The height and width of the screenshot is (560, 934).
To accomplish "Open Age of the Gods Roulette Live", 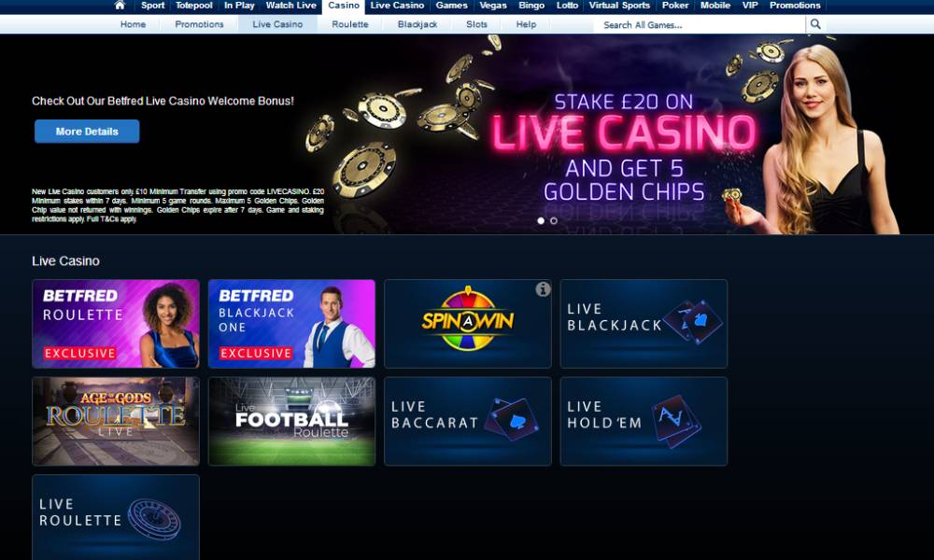I will 116,421.
